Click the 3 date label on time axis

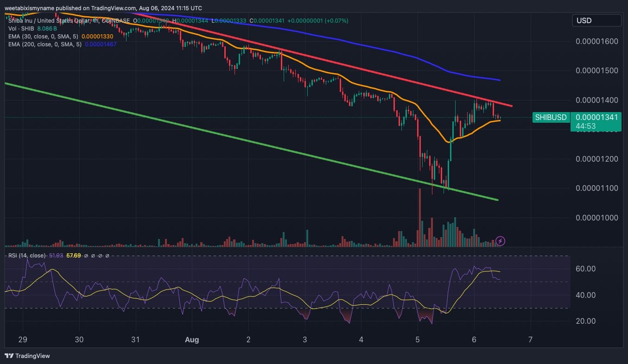[x=305, y=339]
